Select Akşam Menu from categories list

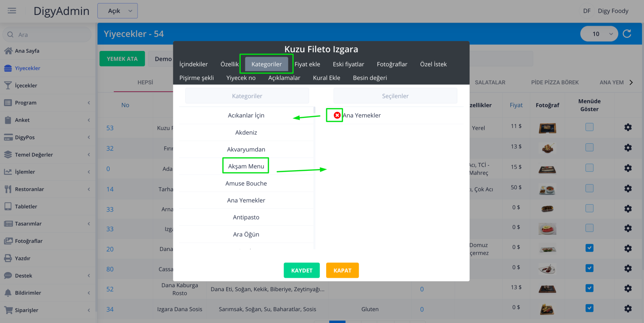click(246, 166)
